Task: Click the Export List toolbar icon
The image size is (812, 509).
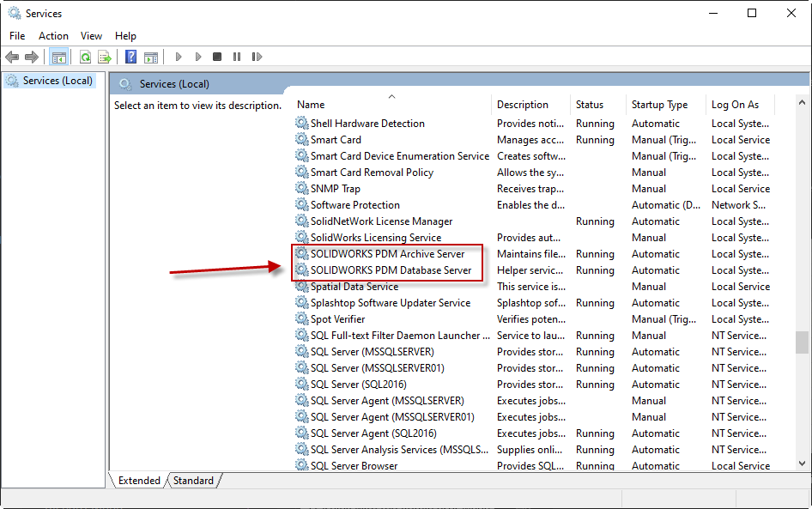Action: pyautogui.click(x=105, y=57)
